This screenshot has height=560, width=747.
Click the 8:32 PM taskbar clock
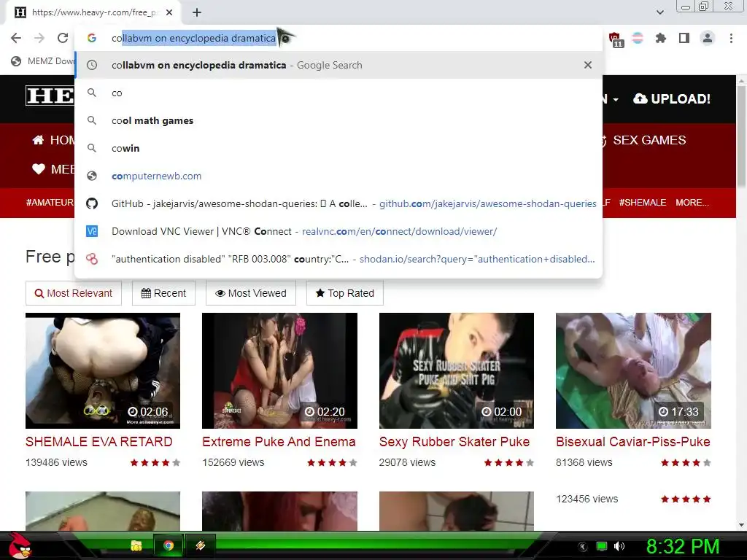pyautogui.click(x=683, y=546)
